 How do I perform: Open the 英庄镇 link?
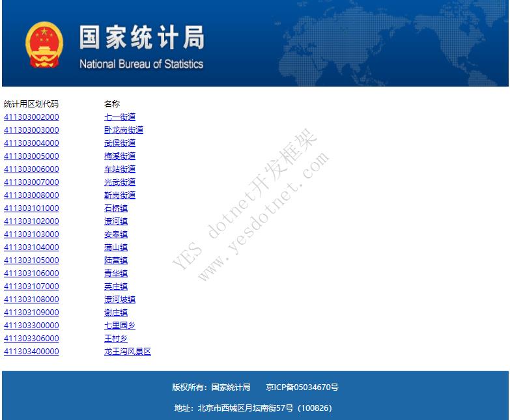[116, 286]
